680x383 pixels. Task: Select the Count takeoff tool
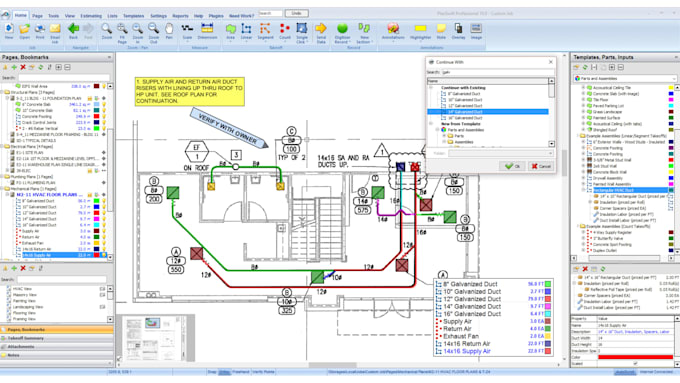click(285, 29)
